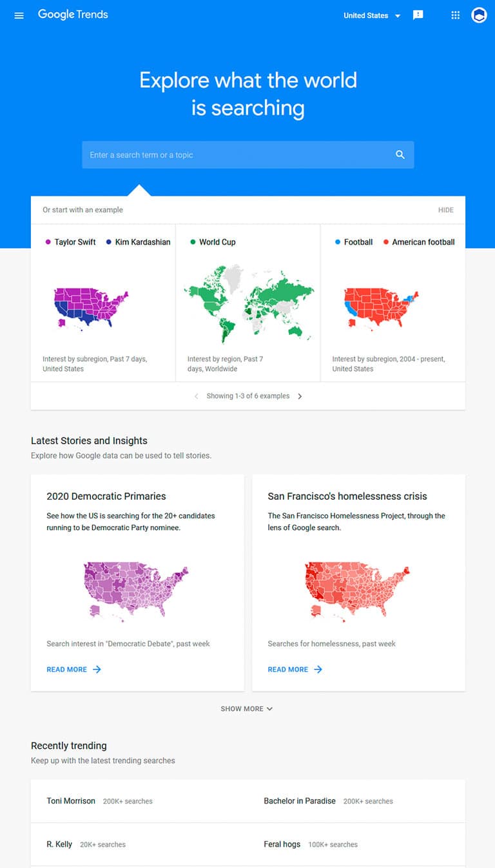
Task: Click Taylor Swift 'Interest by subregion, Past 7 days' caption
Action: 95,364
